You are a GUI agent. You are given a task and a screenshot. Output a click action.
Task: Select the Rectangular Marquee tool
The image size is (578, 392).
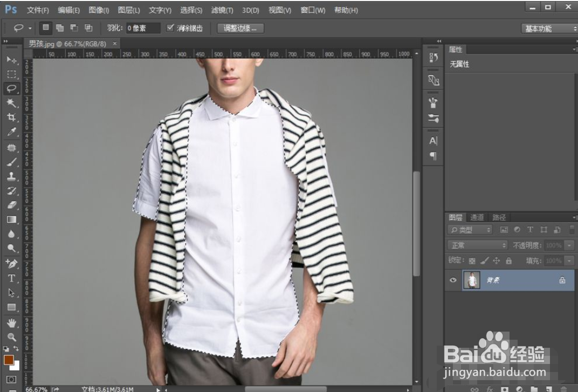tap(11, 74)
